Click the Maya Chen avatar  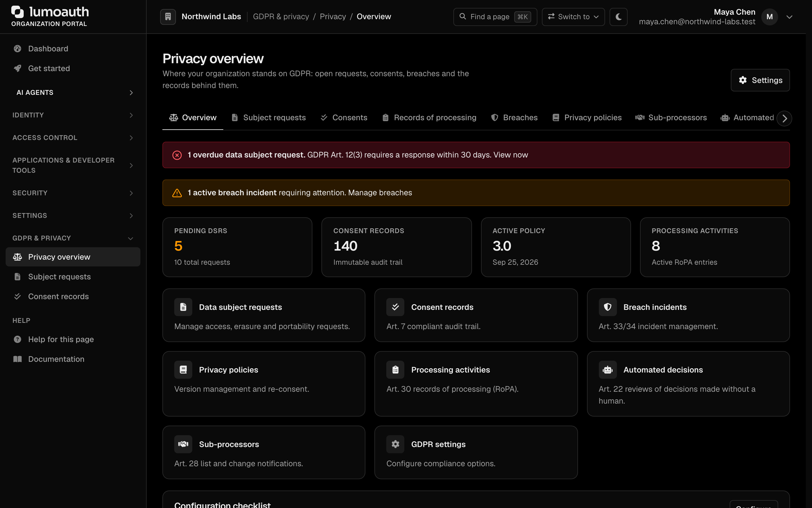click(x=769, y=16)
